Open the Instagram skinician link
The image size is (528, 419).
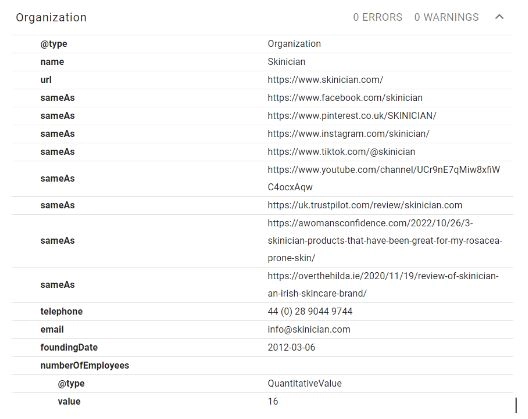[348, 134]
